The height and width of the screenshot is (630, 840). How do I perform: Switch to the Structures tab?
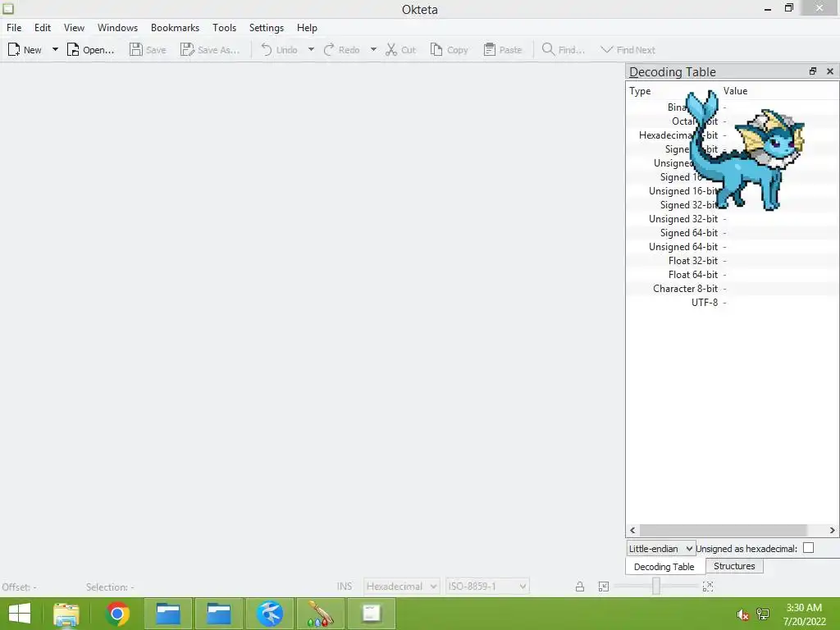734,566
